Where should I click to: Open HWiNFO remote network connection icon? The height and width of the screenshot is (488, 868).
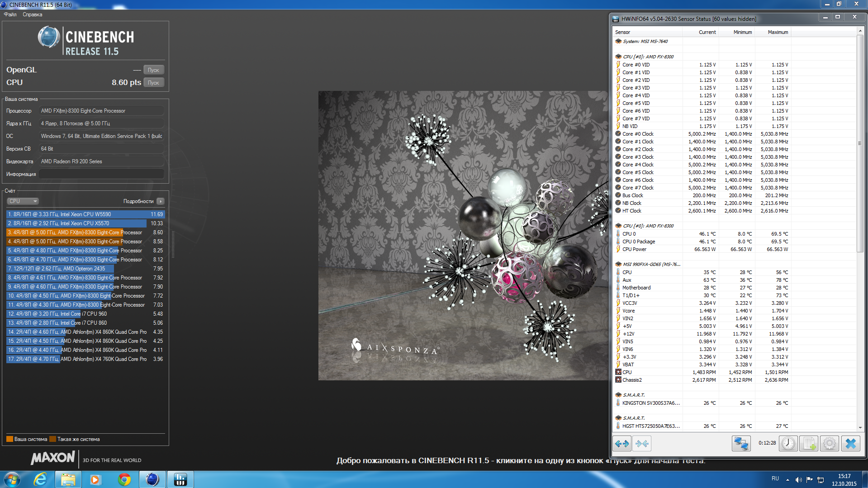(x=741, y=443)
